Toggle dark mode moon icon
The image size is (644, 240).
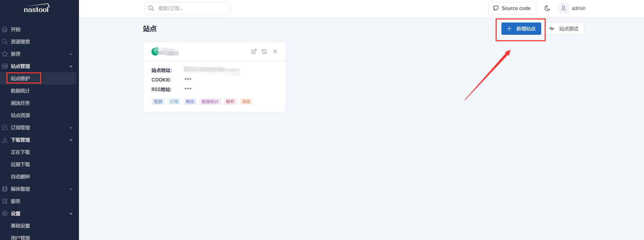coord(547,8)
